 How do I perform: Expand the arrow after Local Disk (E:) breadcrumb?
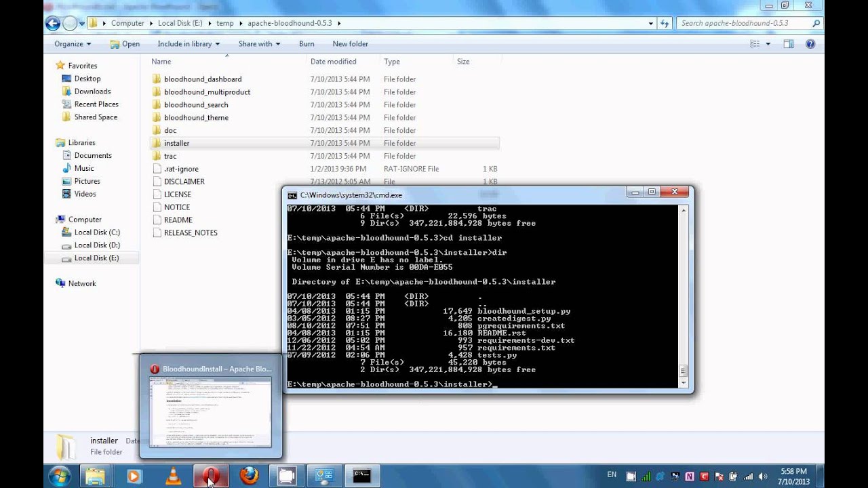[210, 23]
